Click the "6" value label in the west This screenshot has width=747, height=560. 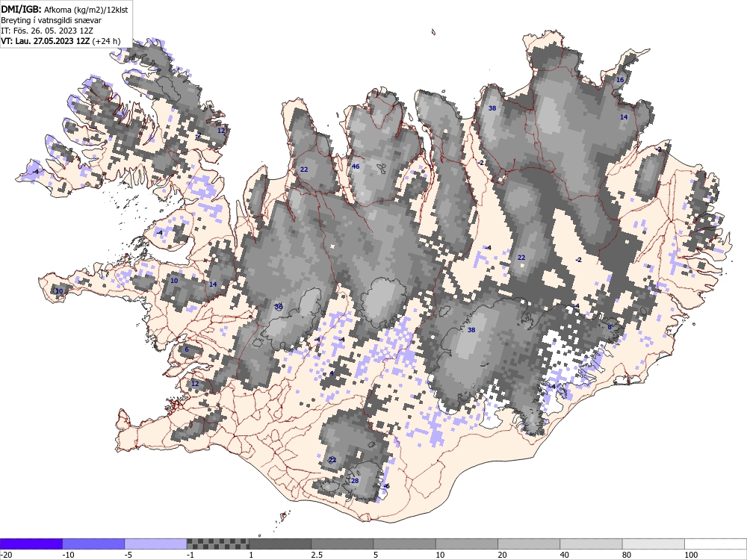point(187,349)
